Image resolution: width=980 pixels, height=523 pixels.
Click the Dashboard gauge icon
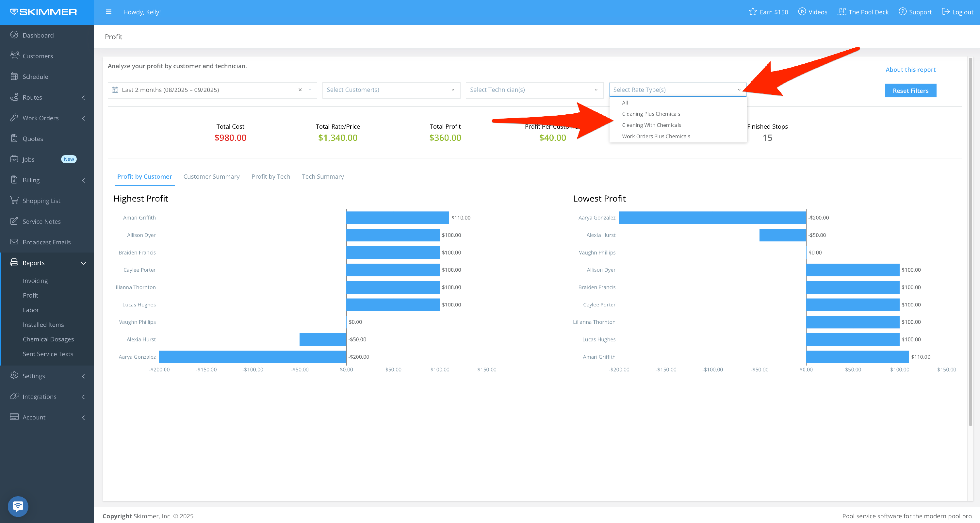pyautogui.click(x=14, y=35)
